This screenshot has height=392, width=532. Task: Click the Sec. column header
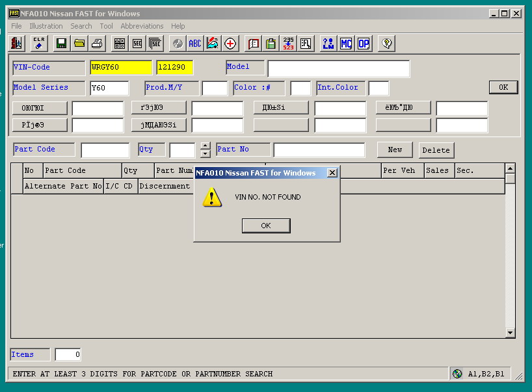tap(480, 170)
